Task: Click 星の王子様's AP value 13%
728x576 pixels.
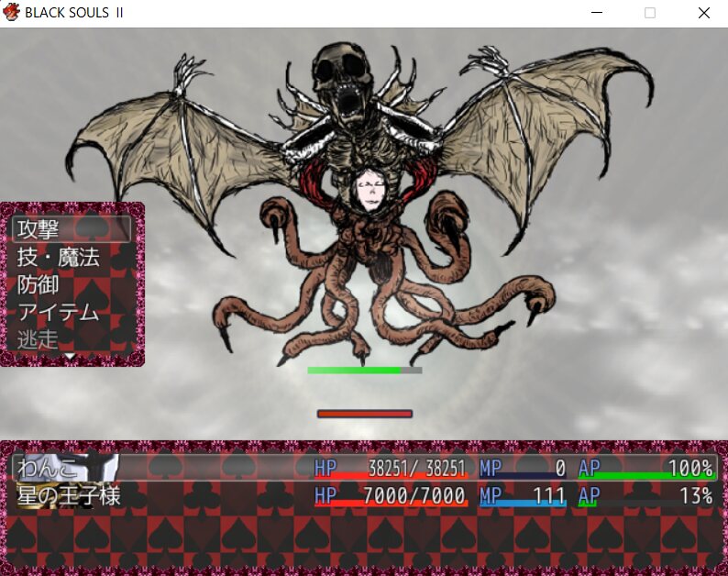Action: (x=697, y=495)
